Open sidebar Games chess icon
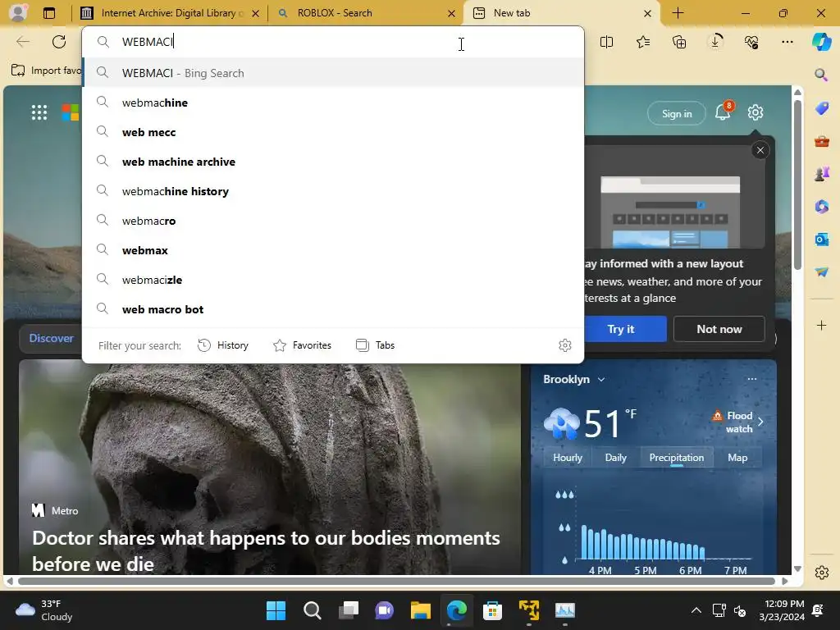Screen dimensions: 840x630 click(x=821, y=174)
